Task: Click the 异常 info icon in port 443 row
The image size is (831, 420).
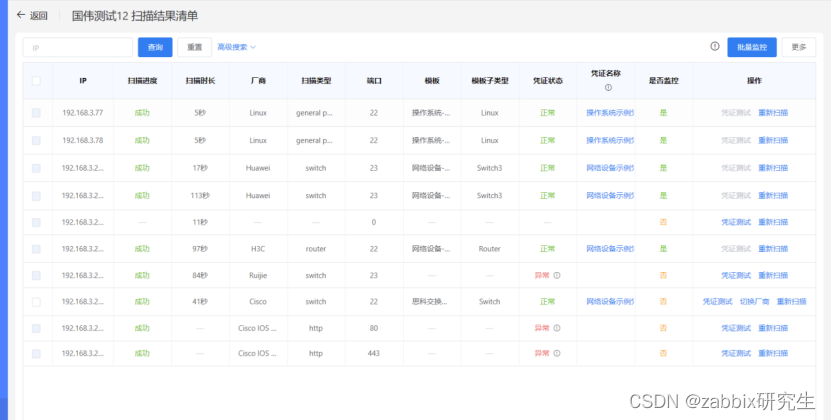Action: [556, 353]
